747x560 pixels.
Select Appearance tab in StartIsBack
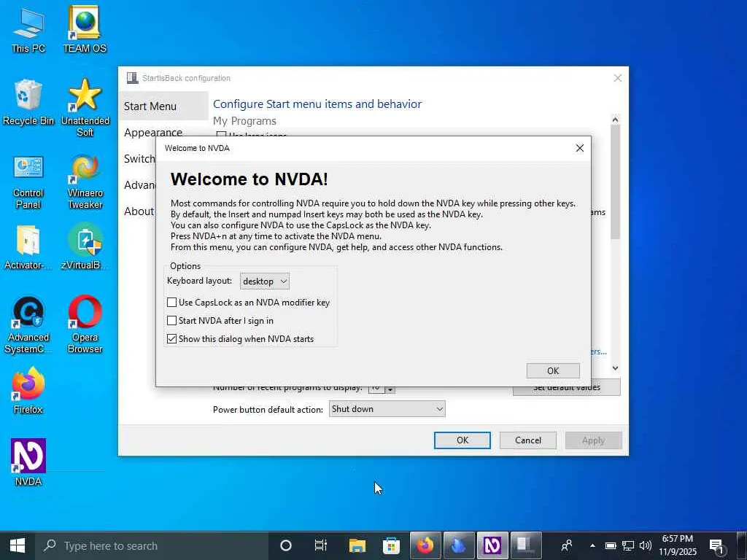coord(153,132)
